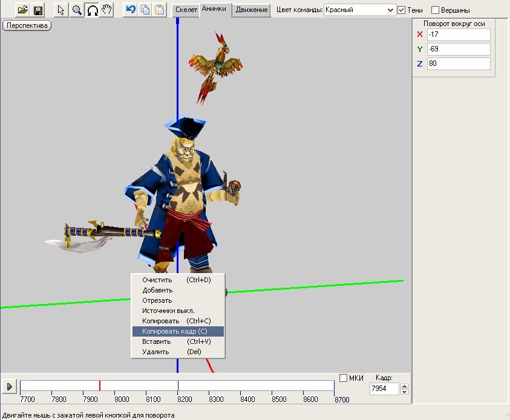
Task: Increase the Кадр value with up arrow
Action: coord(405,386)
